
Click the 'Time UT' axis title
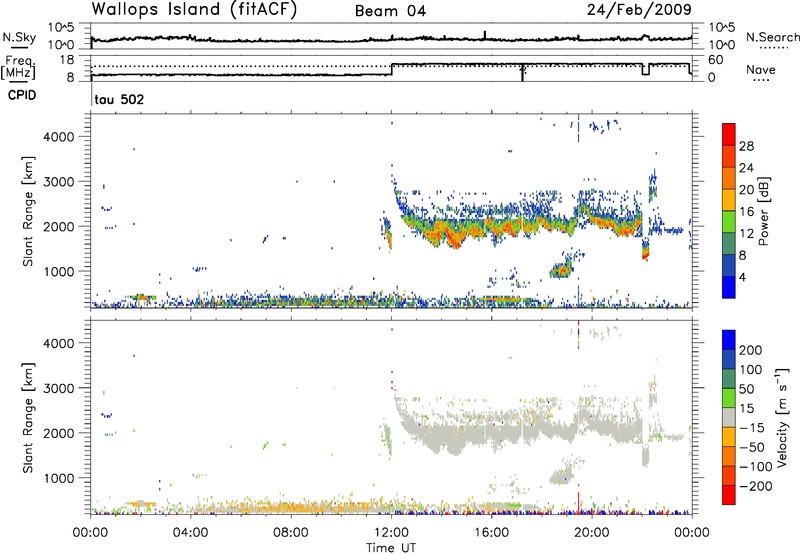(x=391, y=548)
